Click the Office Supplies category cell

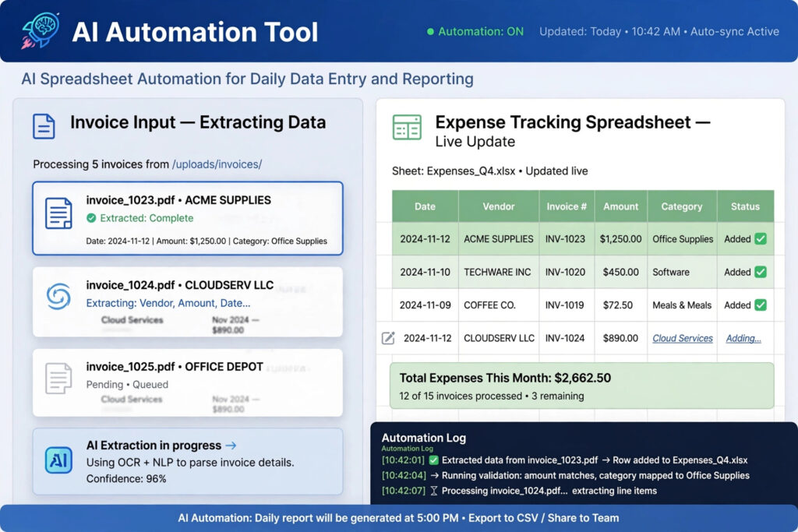pos(683,239)
